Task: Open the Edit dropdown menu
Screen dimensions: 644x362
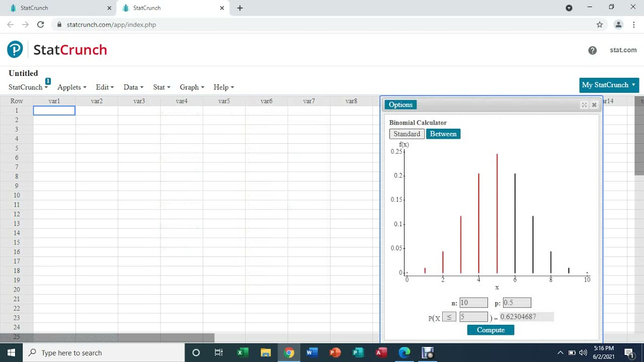Action: [x=105, y=87]
